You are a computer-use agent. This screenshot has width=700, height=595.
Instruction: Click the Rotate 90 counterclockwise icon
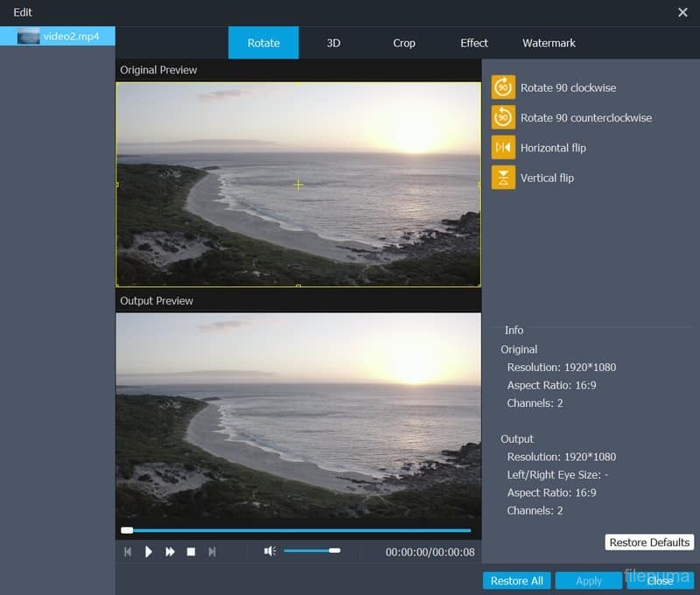coord(503,117)
